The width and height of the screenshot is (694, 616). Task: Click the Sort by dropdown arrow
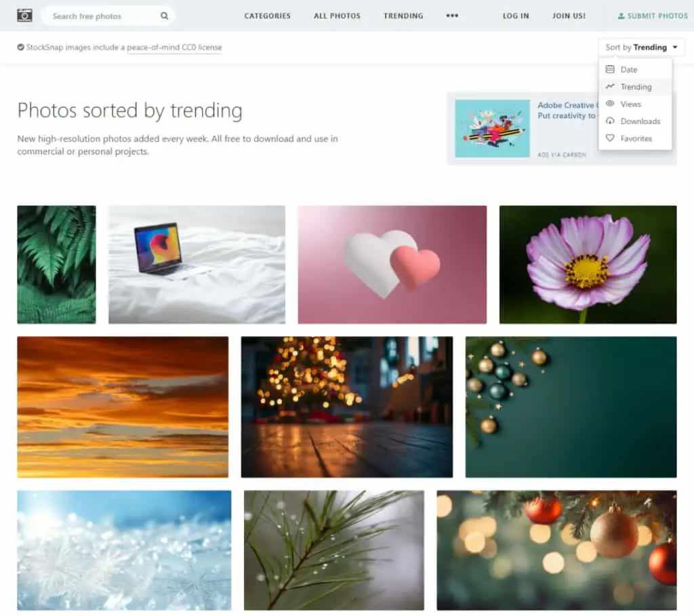pos(675,47)
